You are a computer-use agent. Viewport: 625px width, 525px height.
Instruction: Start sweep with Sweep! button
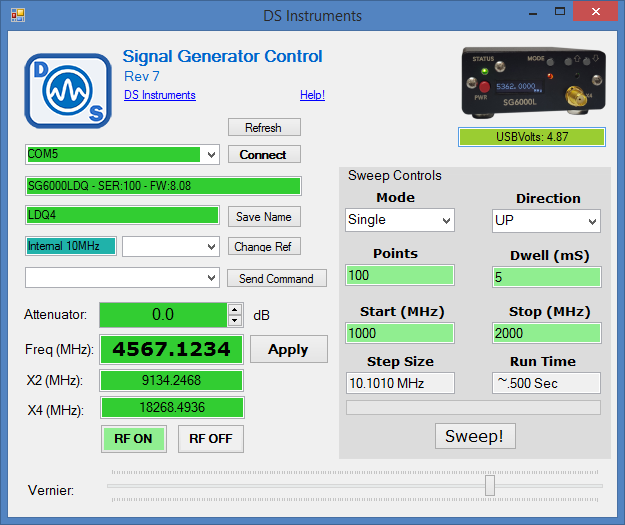point(475,436)
